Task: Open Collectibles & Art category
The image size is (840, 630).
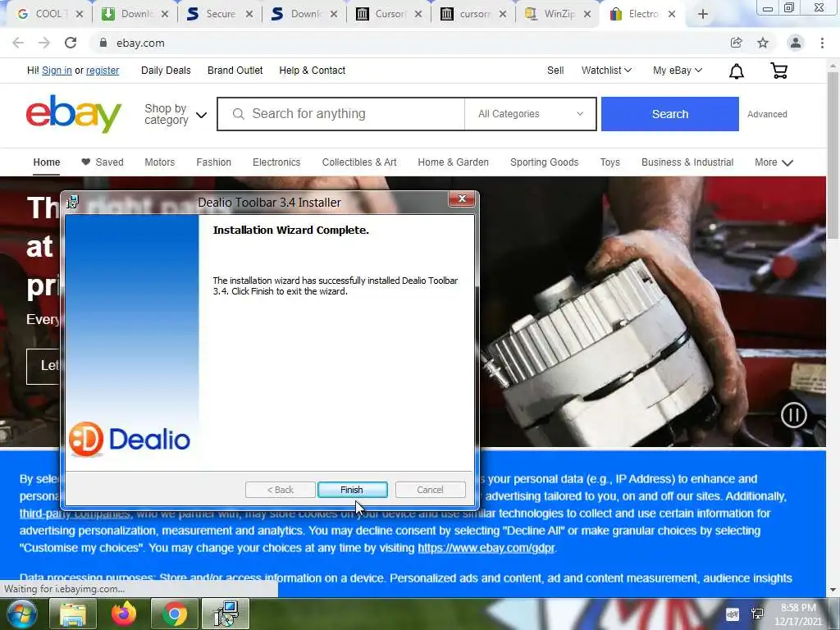Action: (359, 162)
